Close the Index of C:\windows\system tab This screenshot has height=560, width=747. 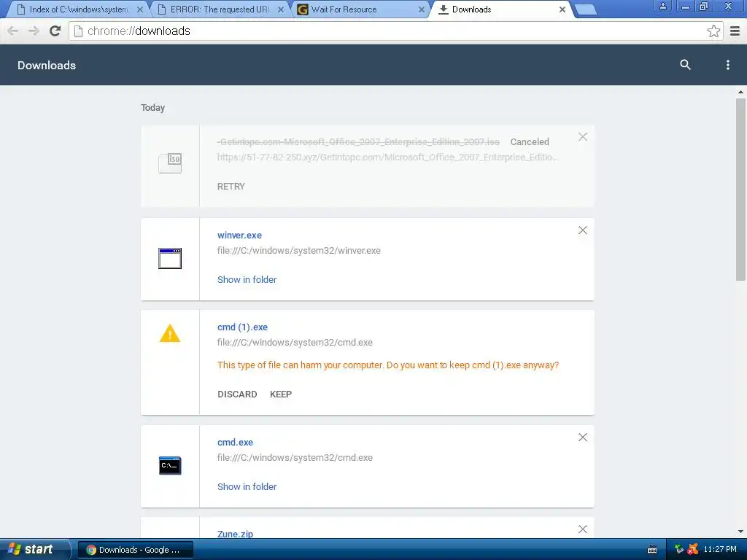(139, 9)
